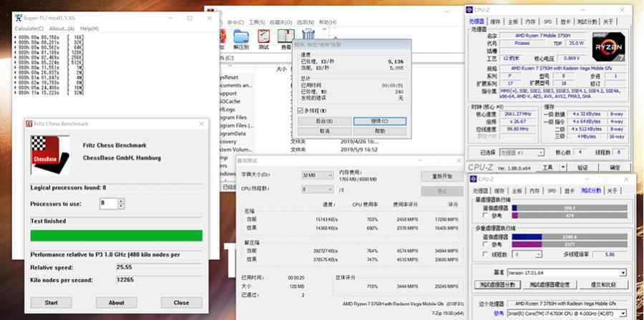Click the 帮助 button in the WinRAR benchmark dialog
Image resolution: width=644 pixels, height=320 pixels.
(x=380, y=131)
